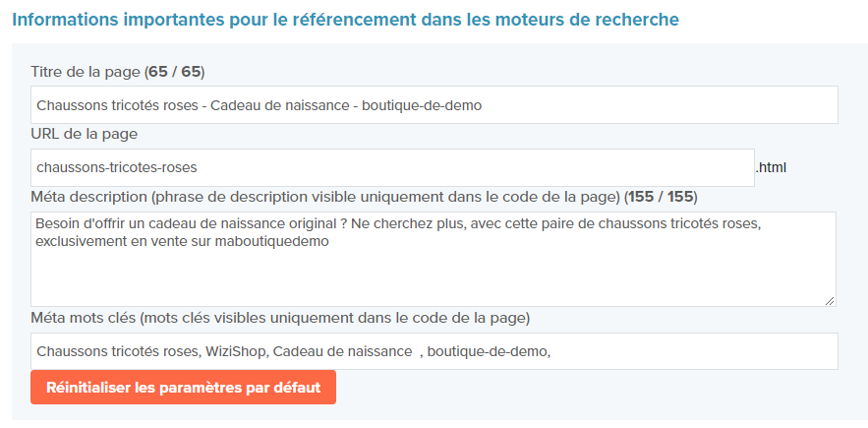Click into the URL de la page field
This screenshot has height=428, width=868.
click(x=392, y=167)
